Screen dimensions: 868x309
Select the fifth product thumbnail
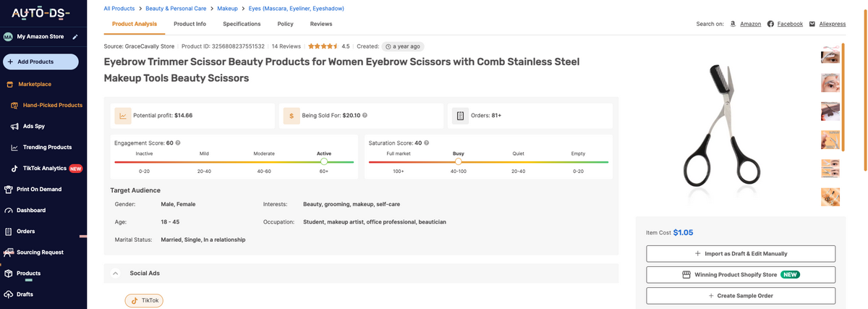click(830, 168)
